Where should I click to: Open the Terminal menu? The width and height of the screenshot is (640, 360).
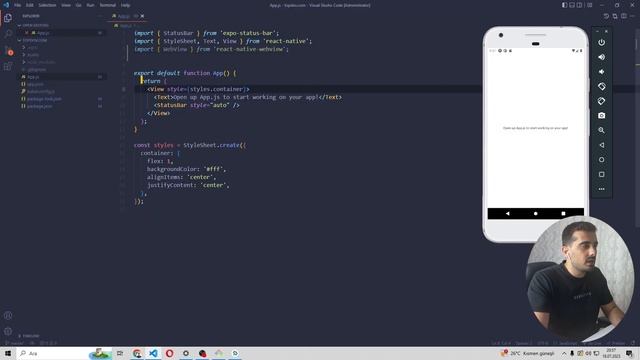tap(108, 5)
